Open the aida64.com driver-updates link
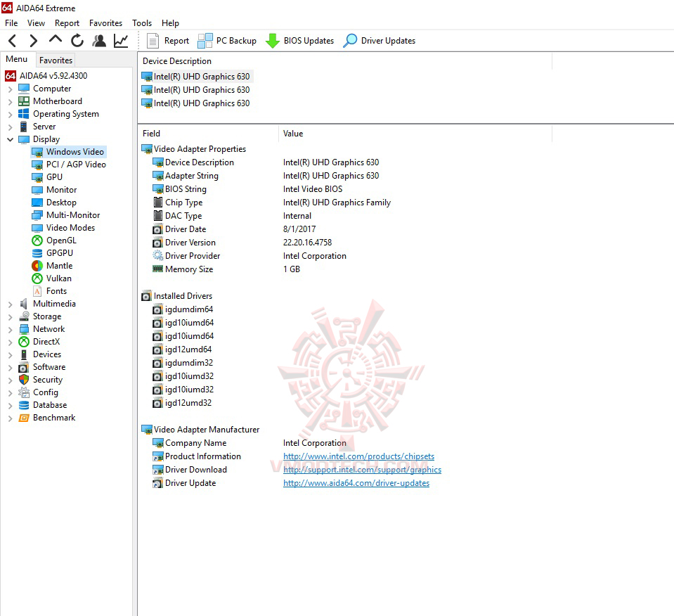The height and width of the screenshot is (616, 674). pos(356,483)
